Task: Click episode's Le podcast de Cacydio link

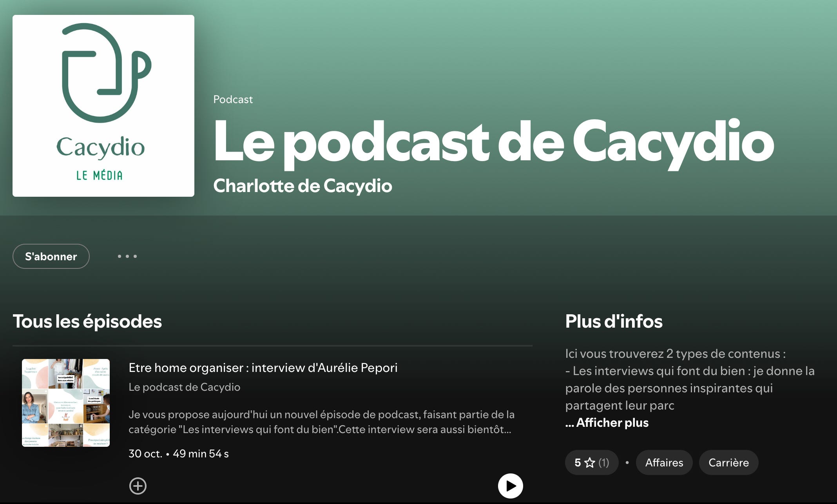Action: pyautogui.click(x=184, y=387)
